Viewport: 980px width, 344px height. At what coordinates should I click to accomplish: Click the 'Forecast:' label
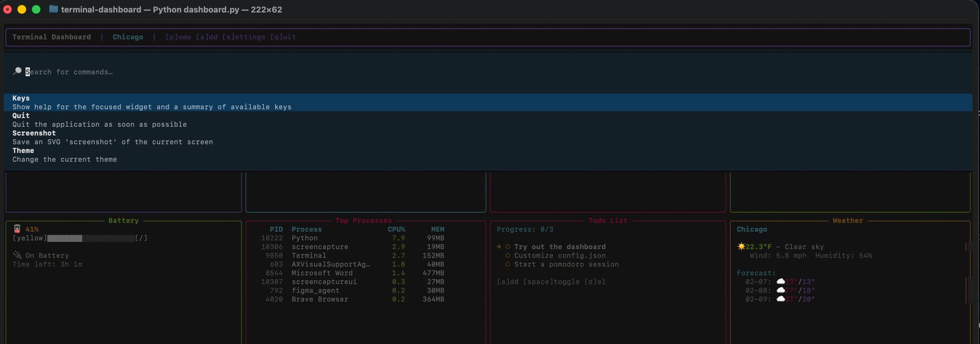click(x=756, y=273)
